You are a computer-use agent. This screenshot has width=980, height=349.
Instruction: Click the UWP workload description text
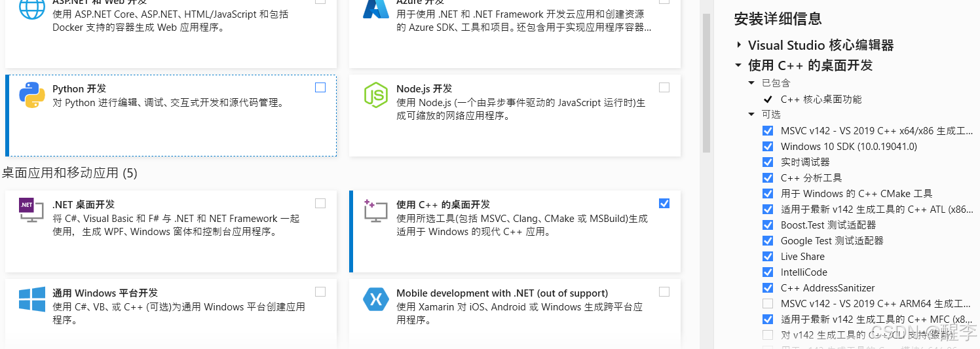(x=179, y=314)
